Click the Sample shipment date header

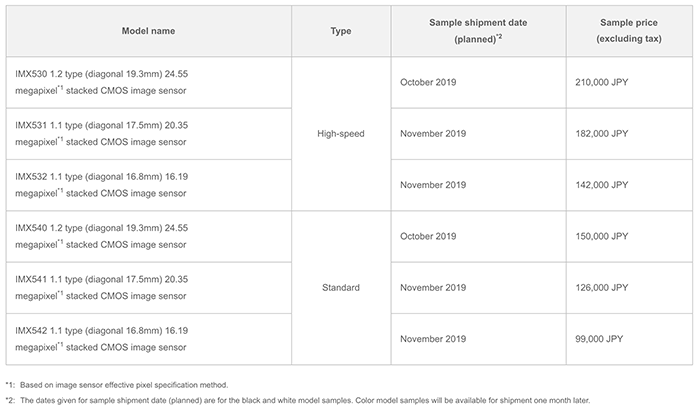[x=478, y=31]
